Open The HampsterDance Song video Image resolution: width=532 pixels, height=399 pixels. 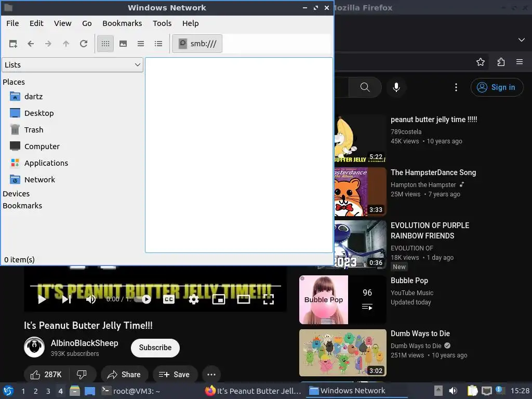pyautogui.click(x=433, y=172)
